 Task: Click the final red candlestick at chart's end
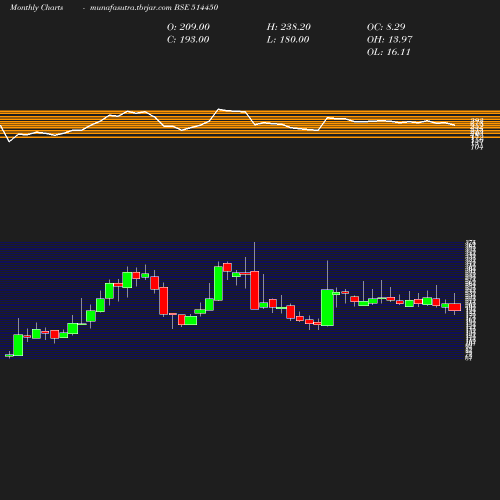[x=455, y=307]
